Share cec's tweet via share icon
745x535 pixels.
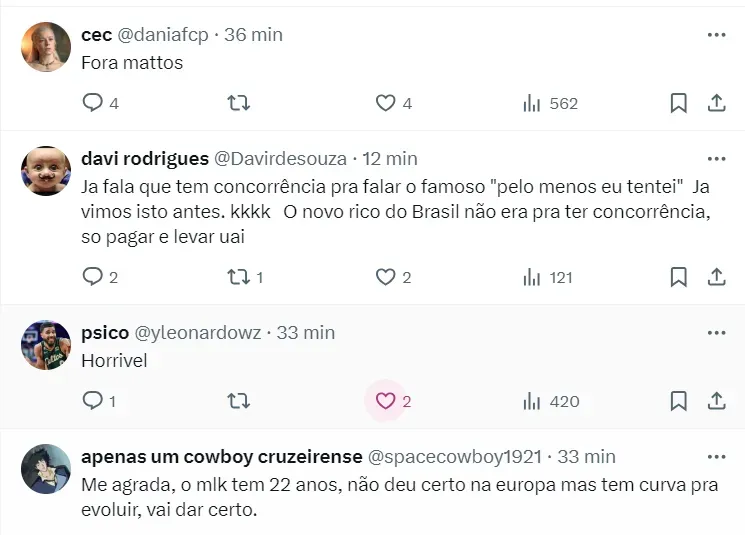716,103
